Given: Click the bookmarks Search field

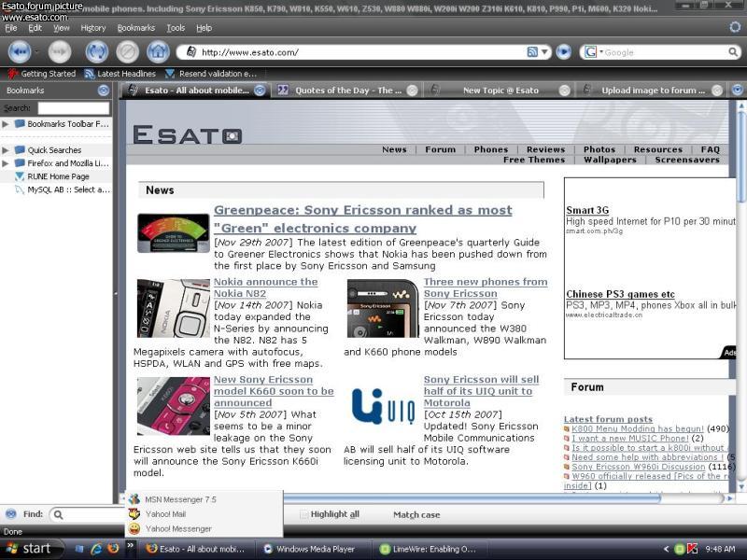Looking at the screenshot, I should point(74,108).
